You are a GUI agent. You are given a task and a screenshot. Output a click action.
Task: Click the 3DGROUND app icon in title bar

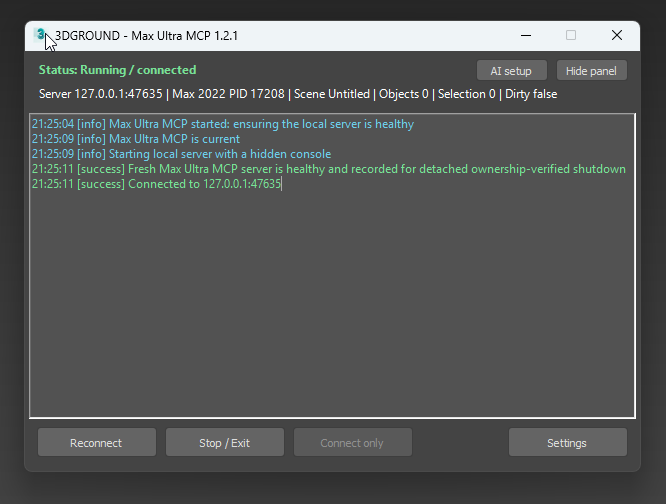point(40,35)
